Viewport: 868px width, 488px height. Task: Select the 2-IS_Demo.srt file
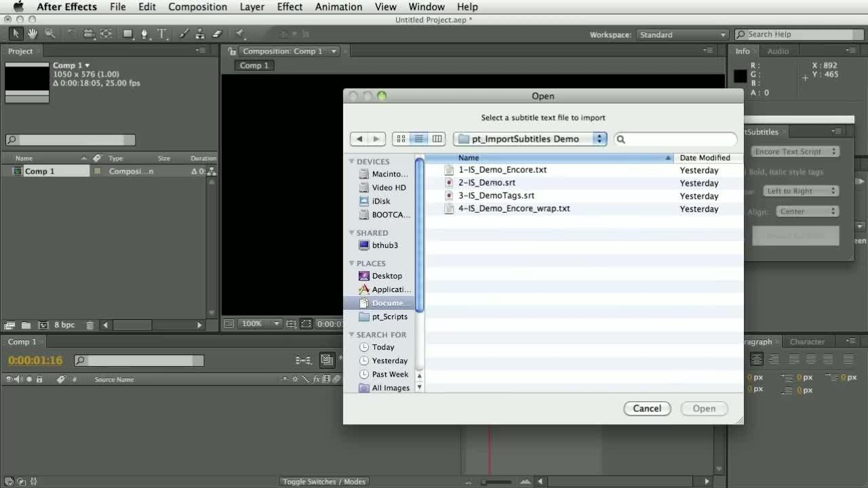click(x=487, y=183)
